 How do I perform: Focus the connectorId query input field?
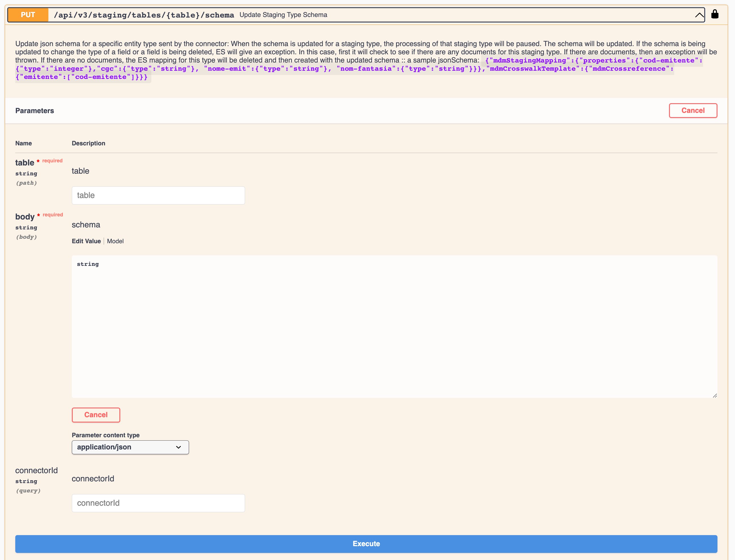(x=158, y=503)
